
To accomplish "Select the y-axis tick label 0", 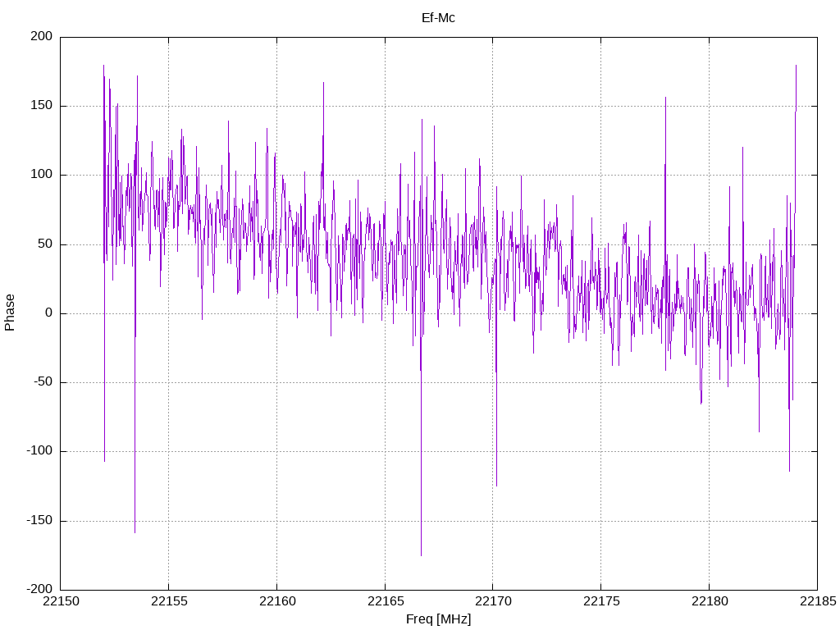I will point(49,313).
